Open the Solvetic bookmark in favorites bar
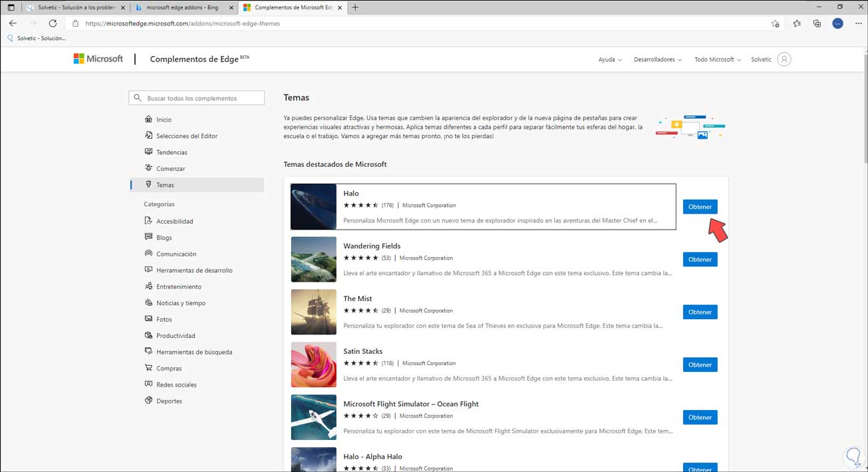This screenshot has width=868, height=472. tap(37, 38)
